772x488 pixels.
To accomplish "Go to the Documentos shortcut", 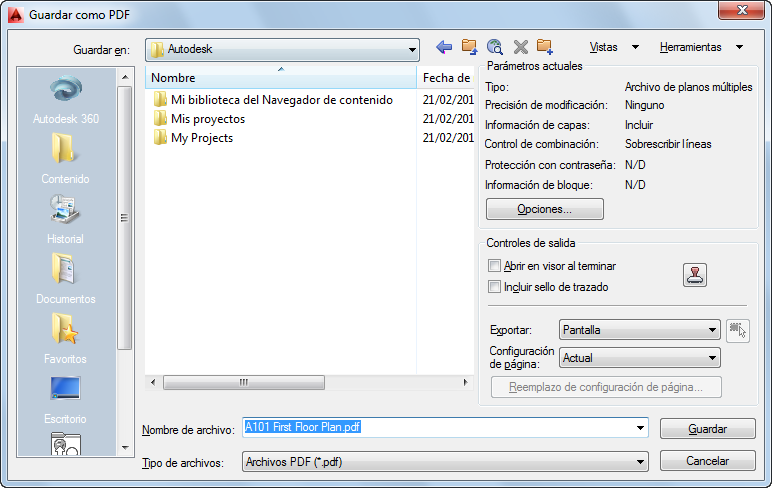I will [x=65, y=279].
